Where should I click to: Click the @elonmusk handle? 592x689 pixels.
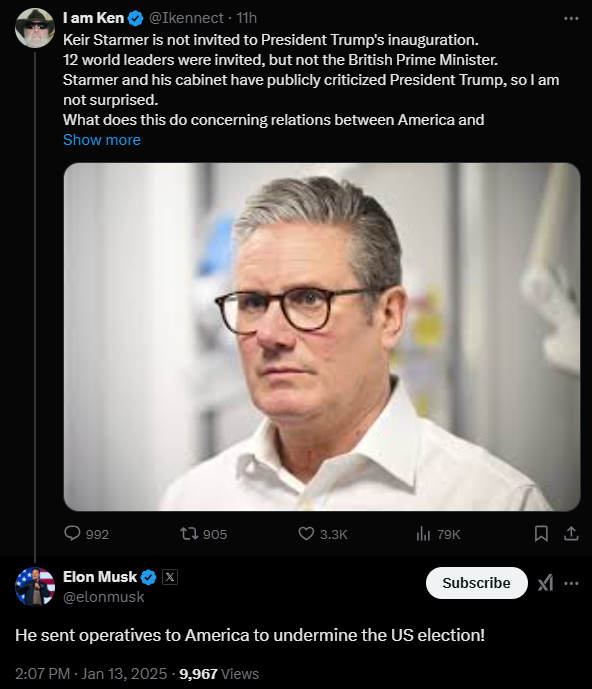(x=104, y=597)
